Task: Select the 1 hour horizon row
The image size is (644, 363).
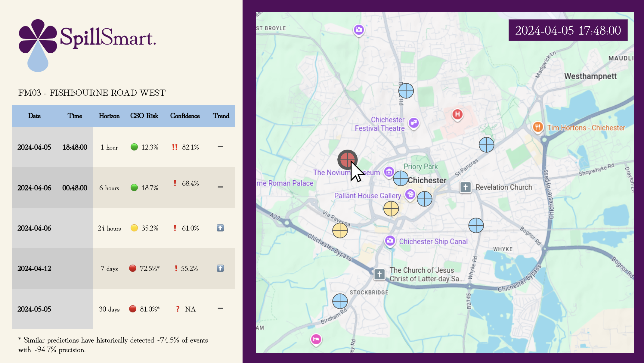Action: pyautogui.click(x=123, y=147)
